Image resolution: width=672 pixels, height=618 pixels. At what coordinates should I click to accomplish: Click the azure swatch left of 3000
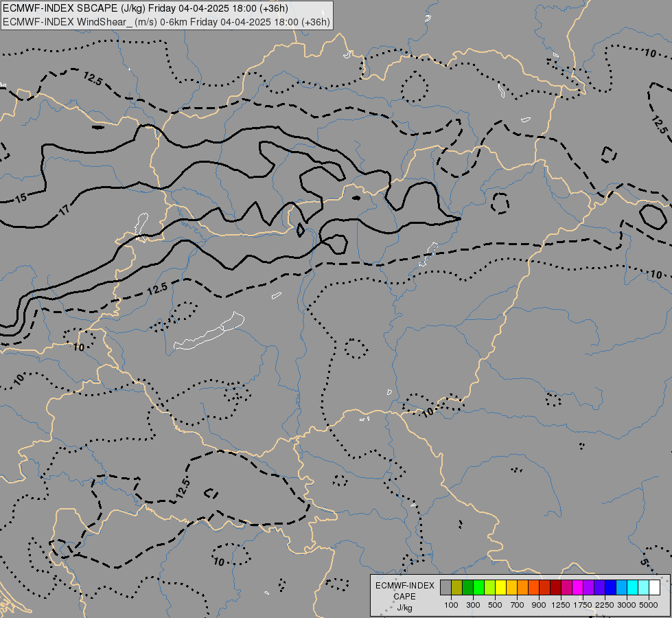pyautogui.click(x=621, y=588)
